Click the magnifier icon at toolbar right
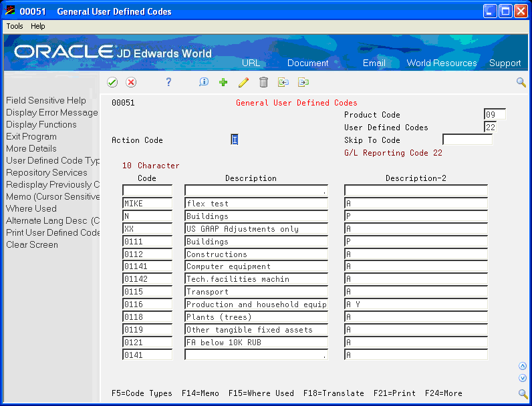The image size is (532, 406). 521,82
